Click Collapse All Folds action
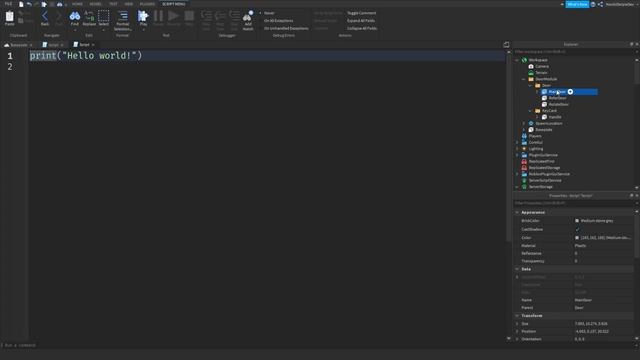 [362, 29]
